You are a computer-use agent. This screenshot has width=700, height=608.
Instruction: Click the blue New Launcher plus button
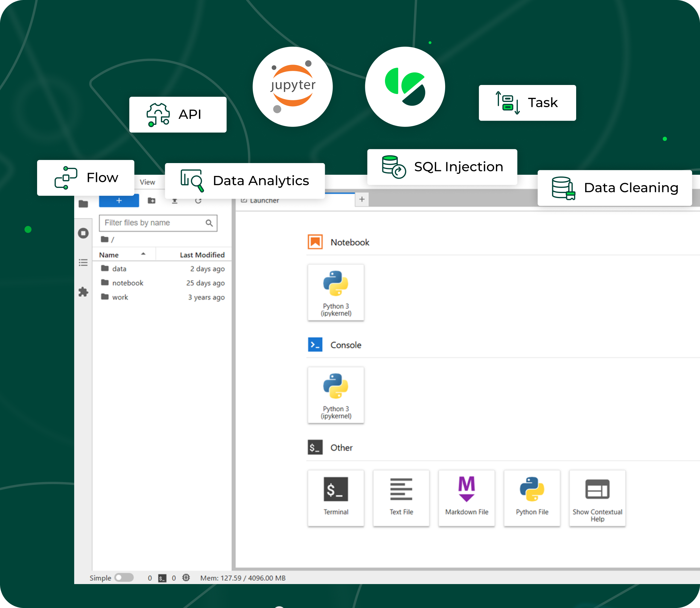119,200
